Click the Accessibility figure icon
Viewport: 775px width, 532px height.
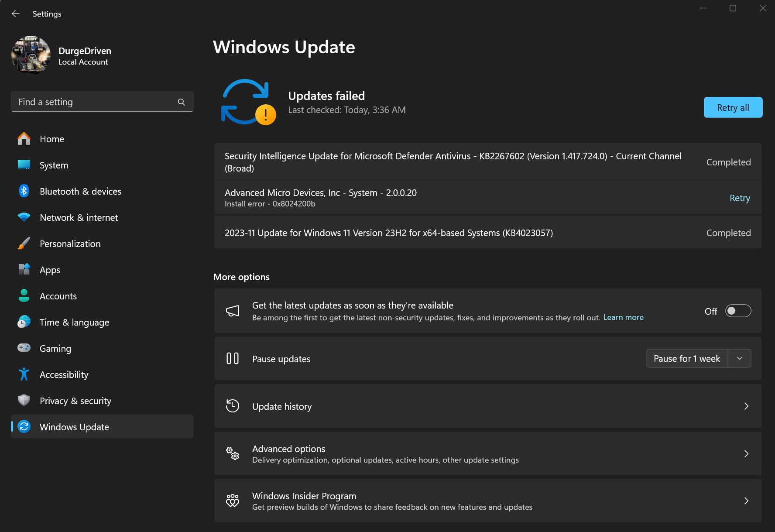(x=24, y=374)
